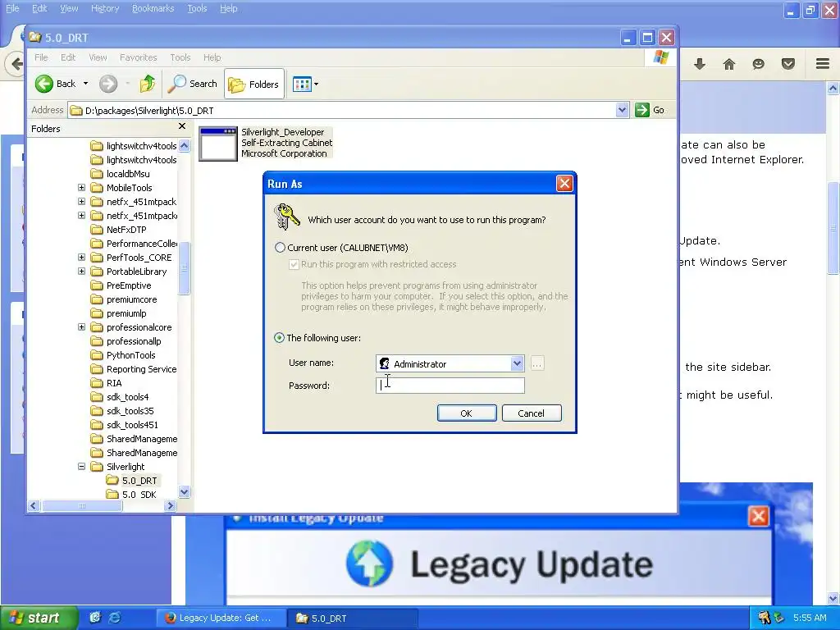Image resolution: width=840 pixels, height=630 pixels.
Task: Expand the professionalcore folder
Action: click(81, 326)
